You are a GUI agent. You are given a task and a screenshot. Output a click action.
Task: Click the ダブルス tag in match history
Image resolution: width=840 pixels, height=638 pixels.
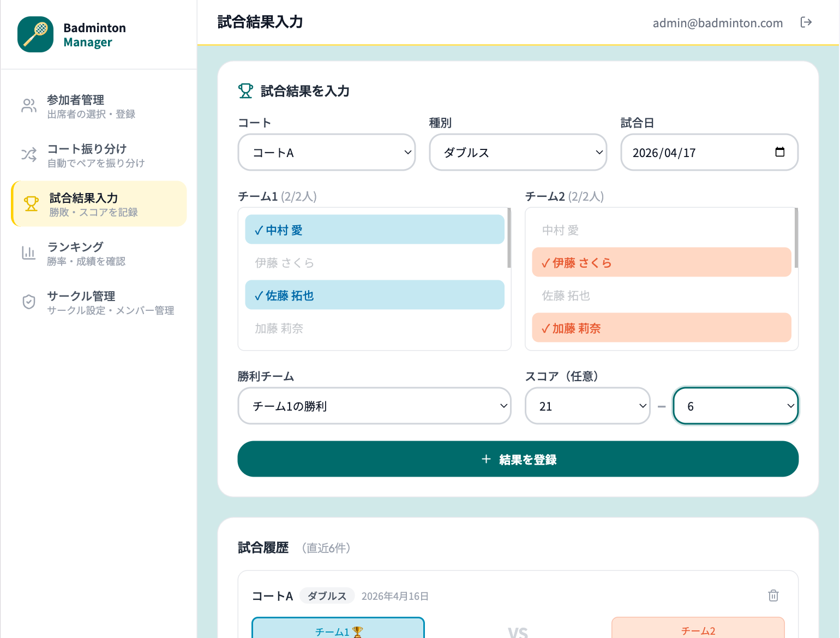point(327,596)
